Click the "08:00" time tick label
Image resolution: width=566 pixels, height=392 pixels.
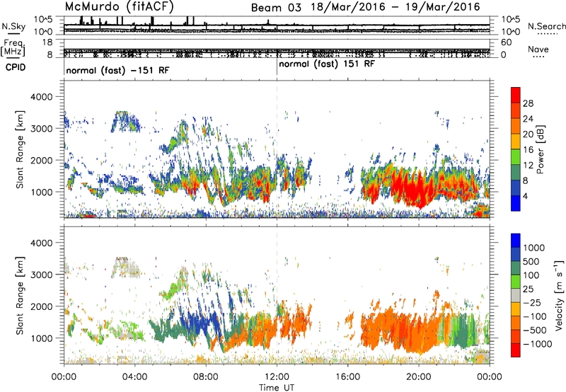[x=206, y=377]
